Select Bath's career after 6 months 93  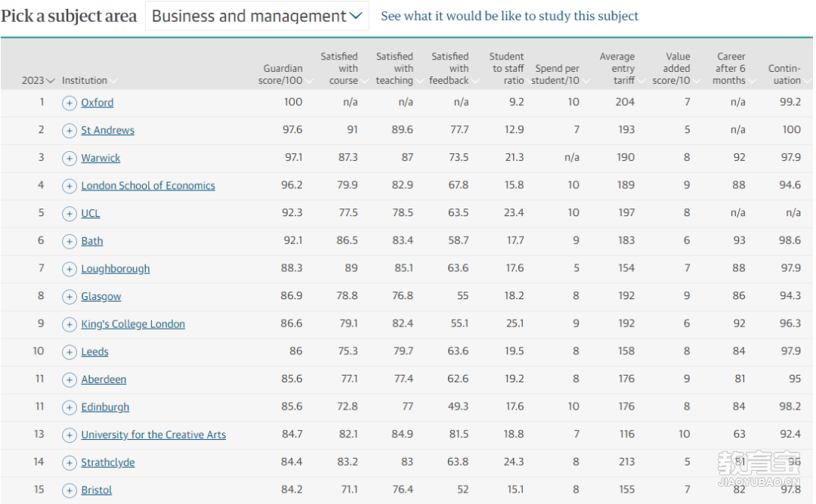739,240
